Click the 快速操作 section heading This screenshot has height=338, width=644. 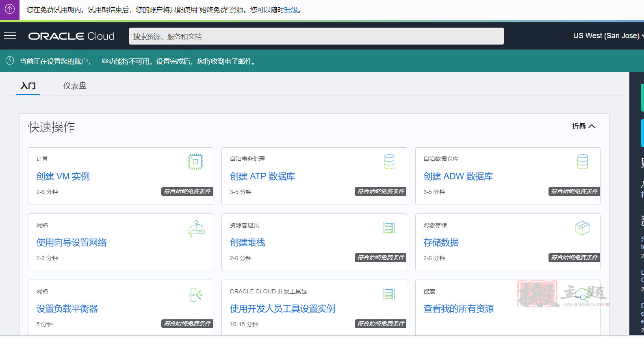pyautogui.click(x=52, y=127)
